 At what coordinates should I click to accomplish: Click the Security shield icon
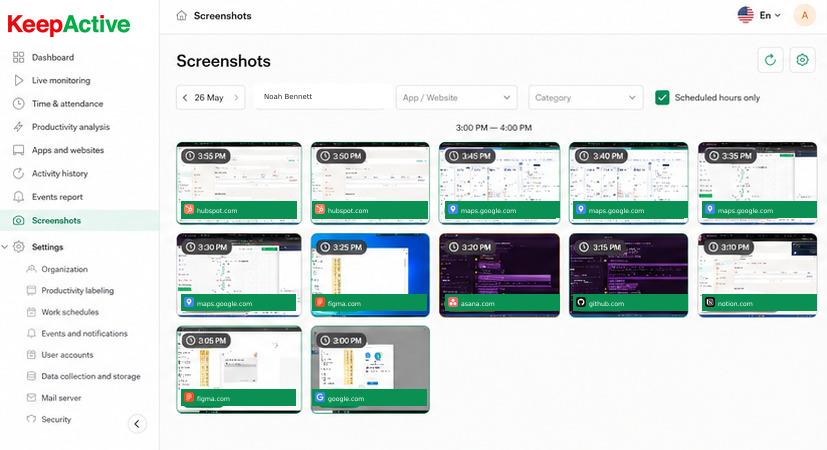(31, 419)
